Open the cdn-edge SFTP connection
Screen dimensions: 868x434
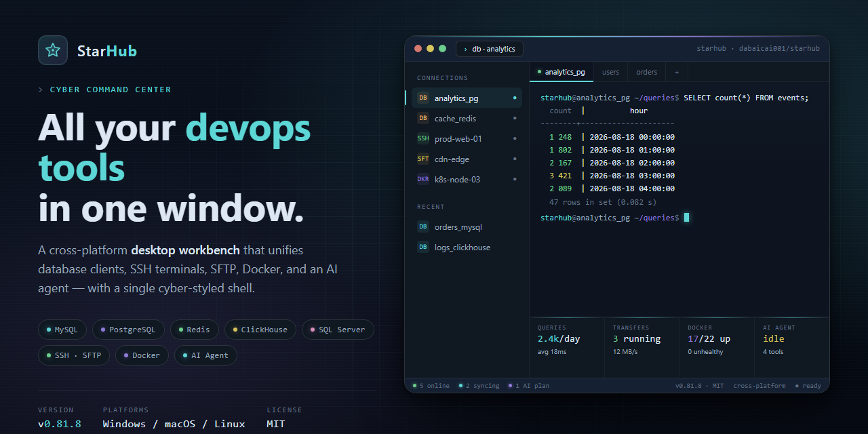(467, 159)
